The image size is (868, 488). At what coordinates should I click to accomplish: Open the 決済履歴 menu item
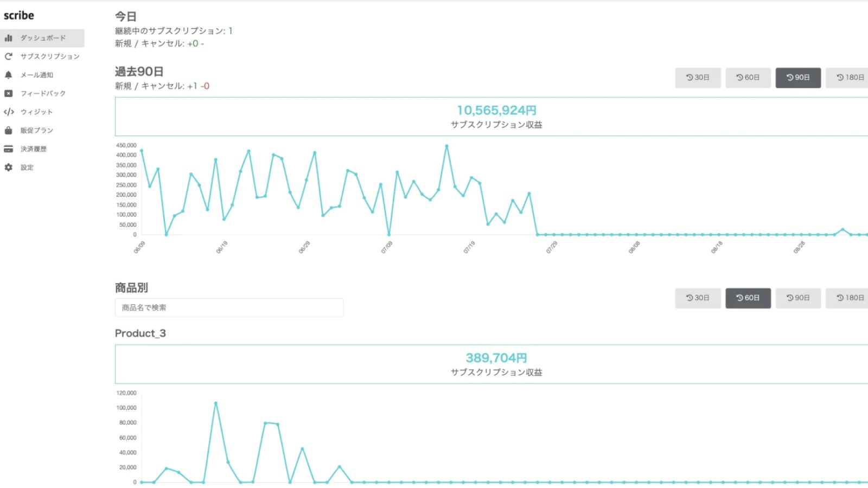coord(34,149)
